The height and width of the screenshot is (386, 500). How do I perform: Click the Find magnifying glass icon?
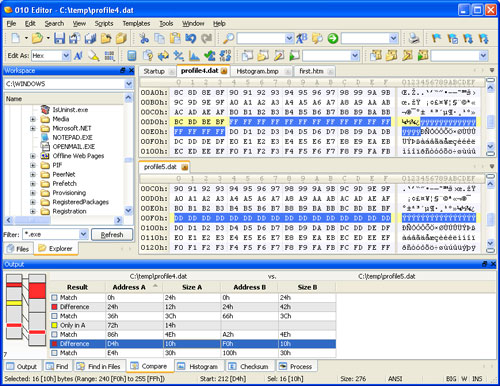(228, 38)
